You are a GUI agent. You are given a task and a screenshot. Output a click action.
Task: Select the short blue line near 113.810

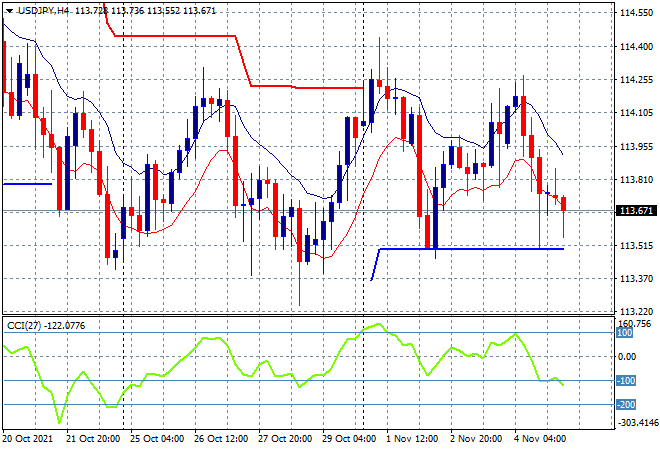tap(27, 184)
